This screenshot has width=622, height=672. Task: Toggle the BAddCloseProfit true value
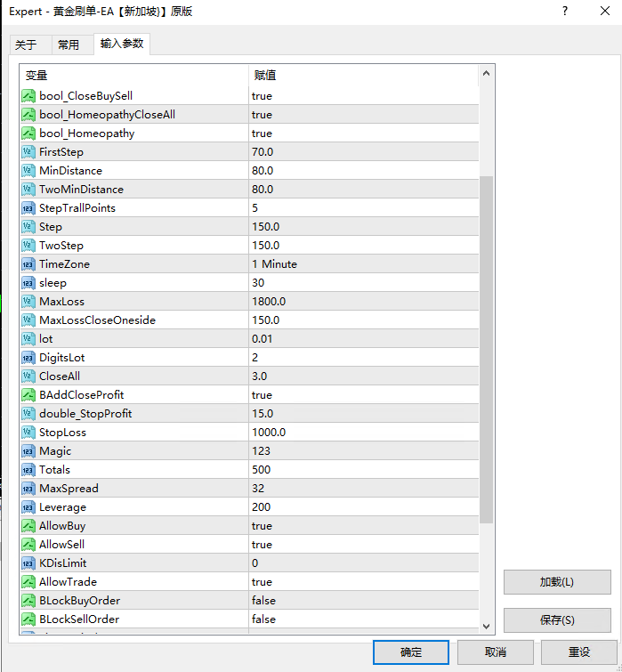pos(262,395)
